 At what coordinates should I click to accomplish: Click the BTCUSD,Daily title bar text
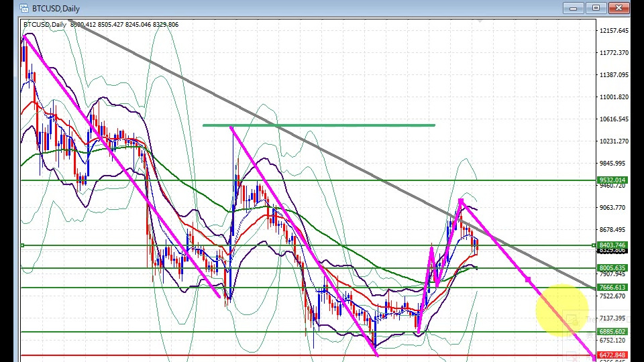point(56,9)
